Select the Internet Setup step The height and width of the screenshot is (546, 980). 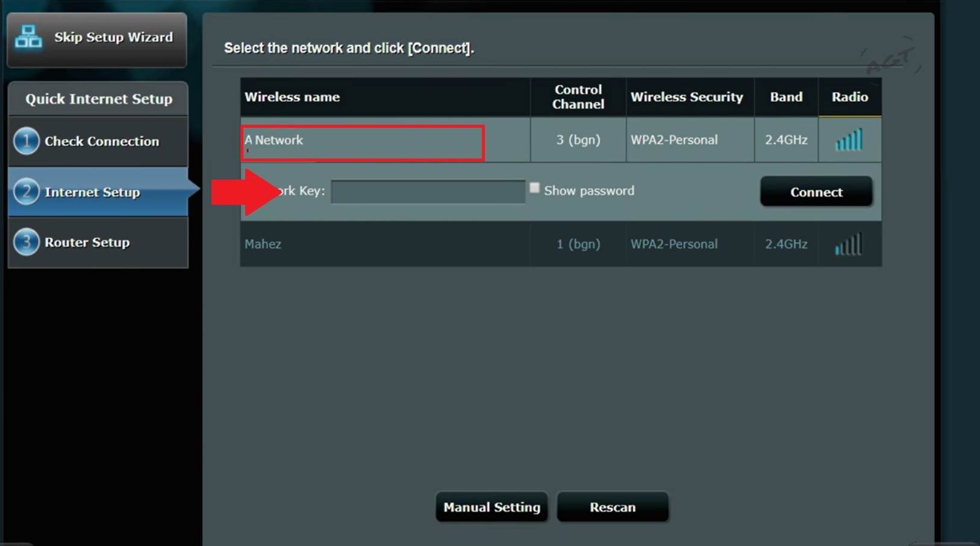[x=92, y=192]
